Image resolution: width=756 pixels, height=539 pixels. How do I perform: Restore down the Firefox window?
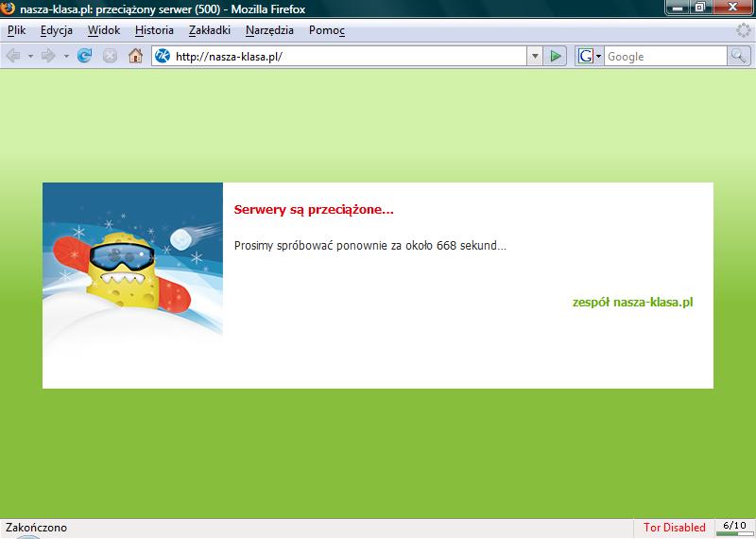coord(701,8)
